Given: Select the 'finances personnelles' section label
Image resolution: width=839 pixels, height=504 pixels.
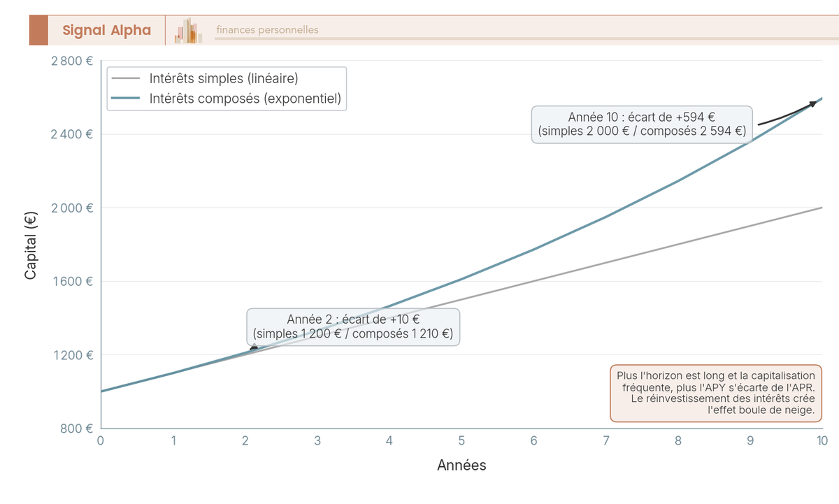Looking at the screenshot, I should (267, 30).
